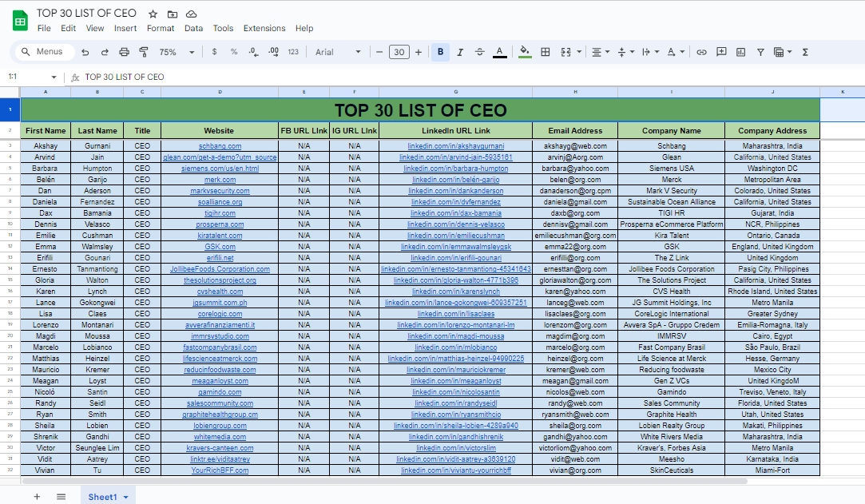Print the spreadsheet

[x=124, y=52]
